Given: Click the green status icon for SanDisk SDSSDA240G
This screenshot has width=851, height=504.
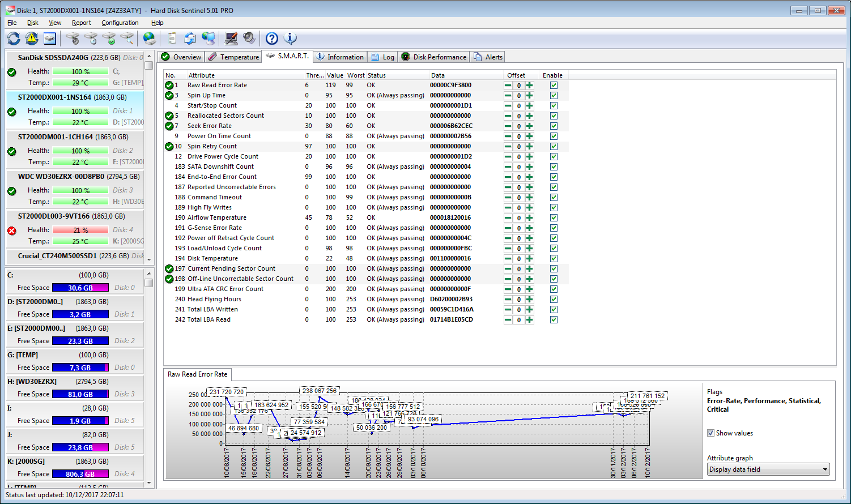Looking at the screenshot, I should click(x=12, y=72).
